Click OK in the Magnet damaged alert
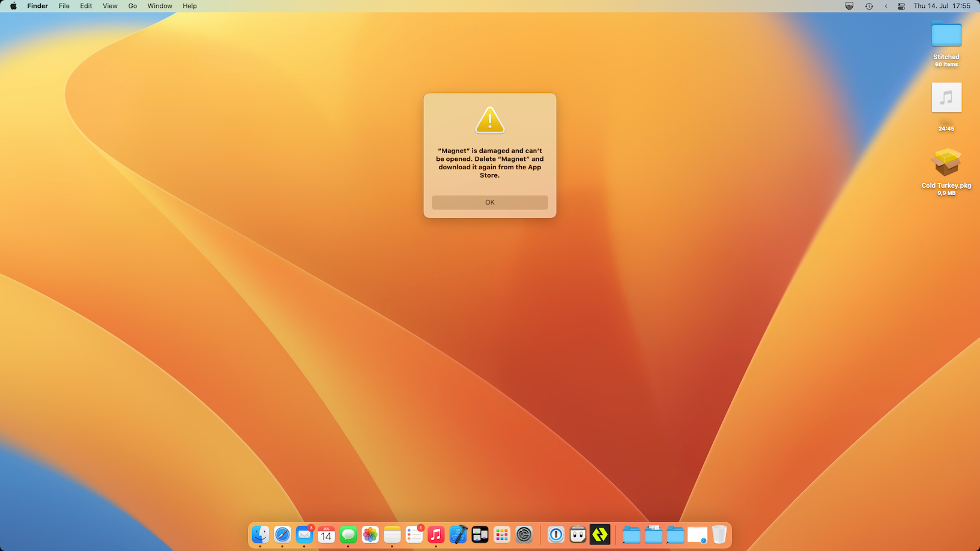Screen dimensions: 980x551 [490, 202]
